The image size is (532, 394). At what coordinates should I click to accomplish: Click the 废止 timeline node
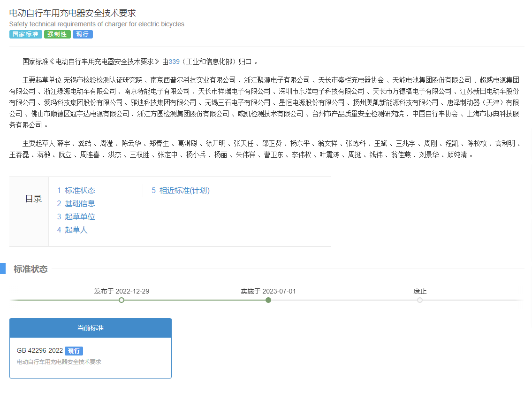point(420,300)
